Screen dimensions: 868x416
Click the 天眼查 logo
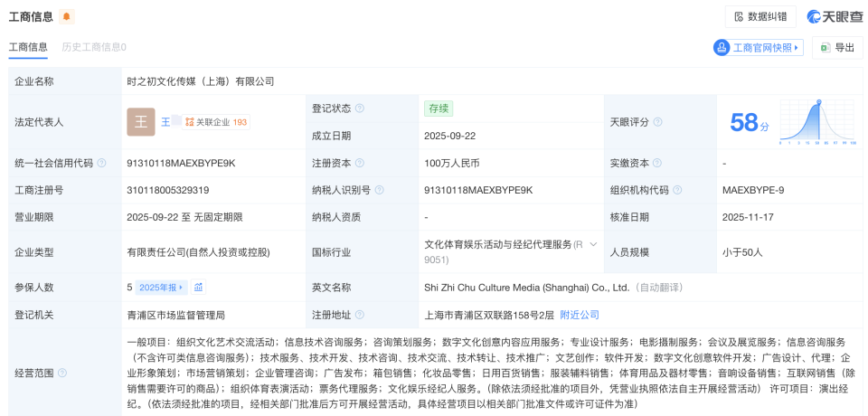click(x=835, y=16)
